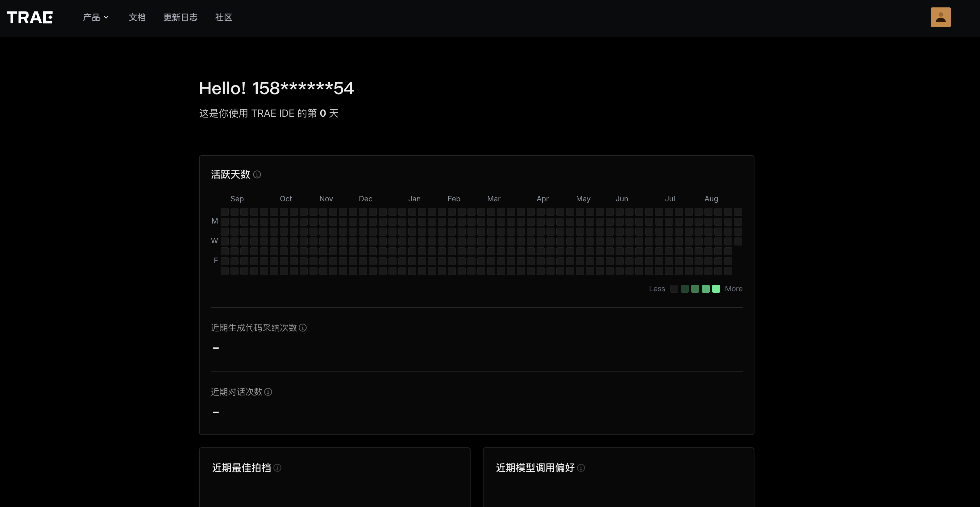
Task: Click info icon next to 近期模型调用偏好
Action: point(581,468)
